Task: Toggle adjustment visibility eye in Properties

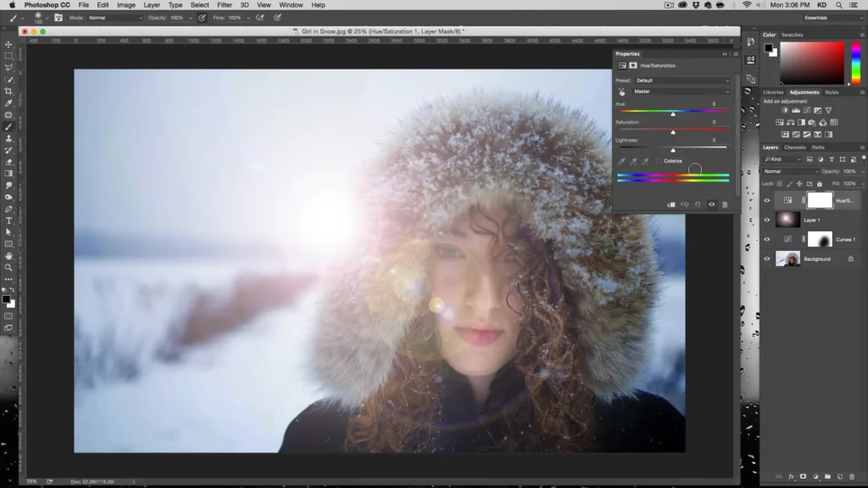Action: click(712, 205)
